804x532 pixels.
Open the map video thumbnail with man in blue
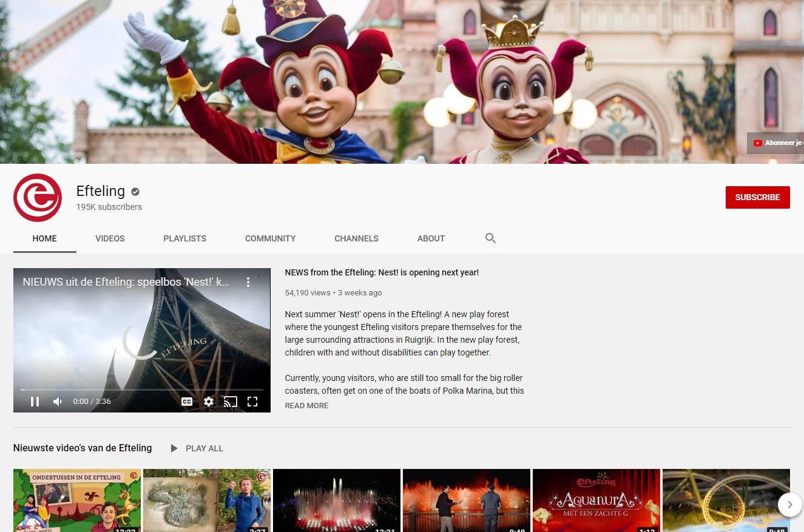click(207, 500)
